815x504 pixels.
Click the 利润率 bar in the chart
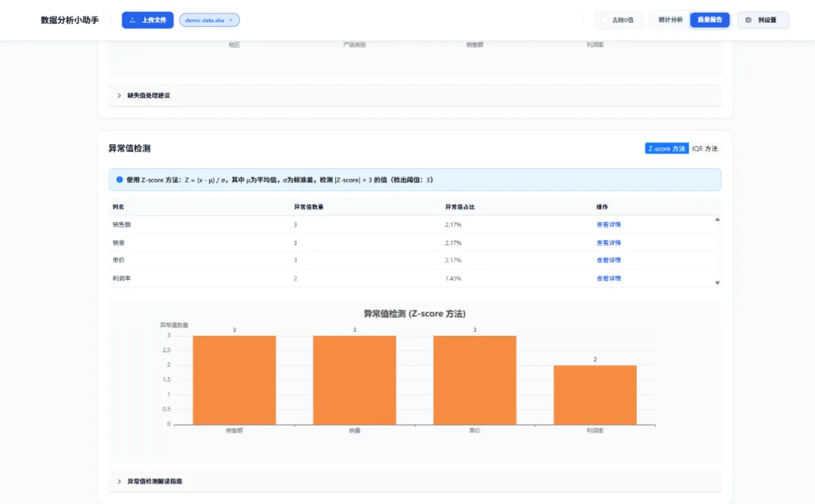[595, 395]
